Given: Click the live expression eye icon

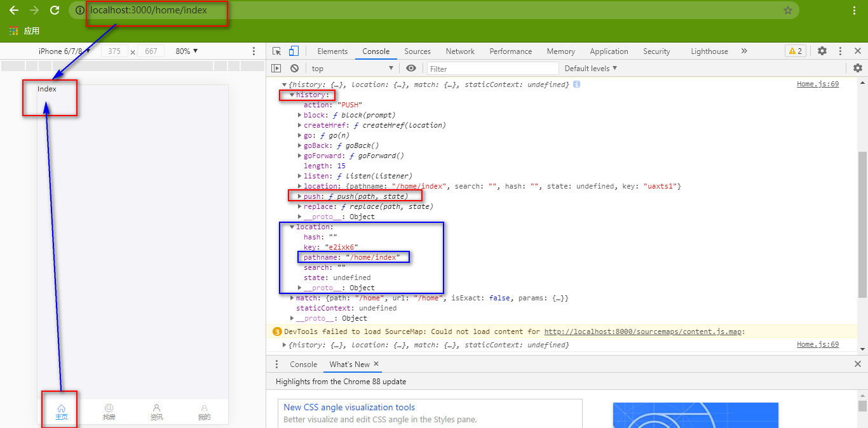Looking at the screenshot, I should pos(411,68).
